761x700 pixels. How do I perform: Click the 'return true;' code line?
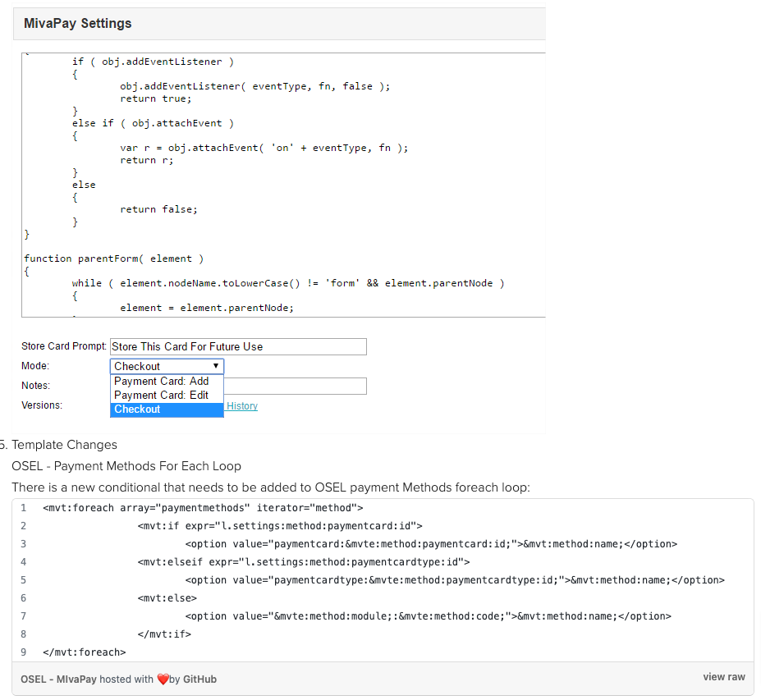[x=156, y=99]
